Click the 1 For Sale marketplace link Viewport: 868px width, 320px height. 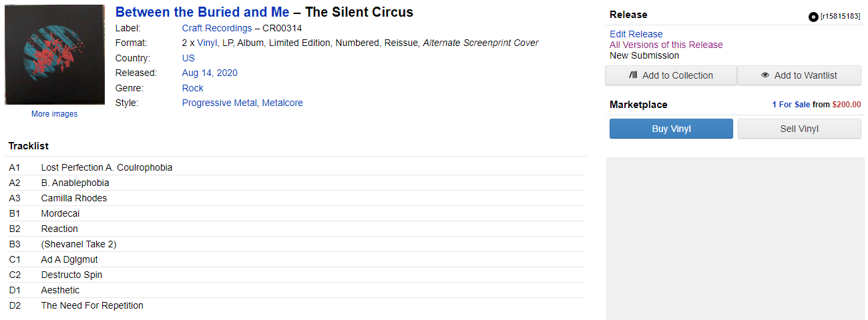point(791,105)
